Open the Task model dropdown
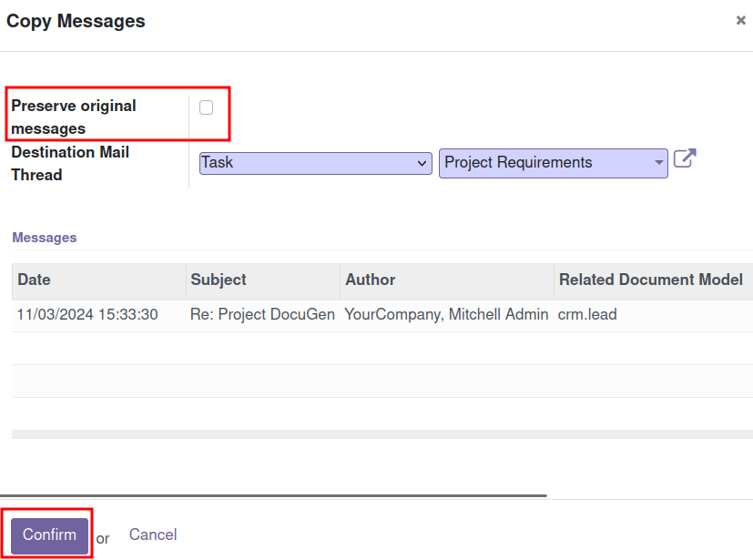Viewport: 753px width, 560px height. [316, 163]
